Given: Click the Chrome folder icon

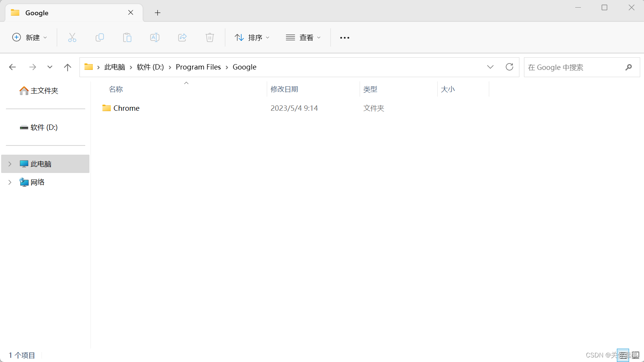Looking at the screenshot, I should point(107,108).
